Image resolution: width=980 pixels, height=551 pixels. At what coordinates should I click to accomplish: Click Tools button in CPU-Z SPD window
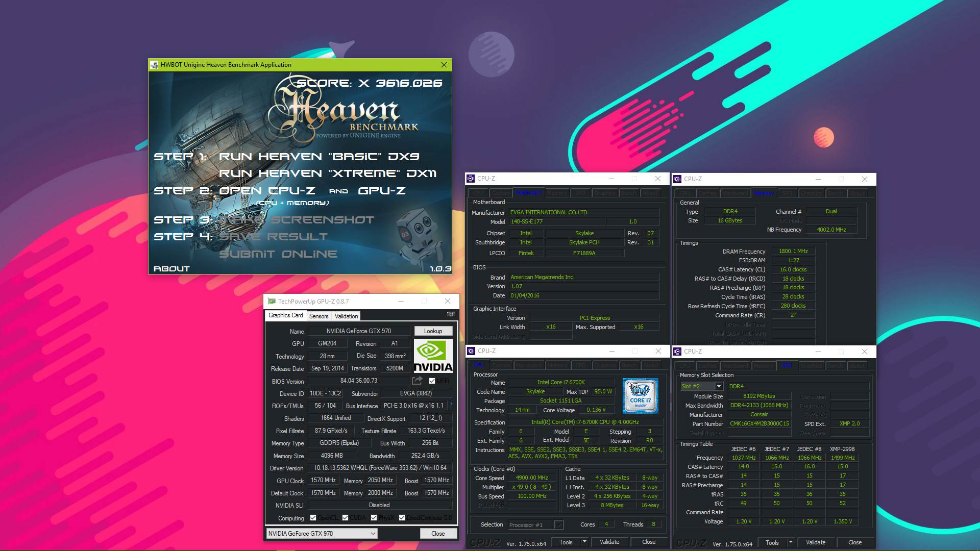[x=772, y=542]
